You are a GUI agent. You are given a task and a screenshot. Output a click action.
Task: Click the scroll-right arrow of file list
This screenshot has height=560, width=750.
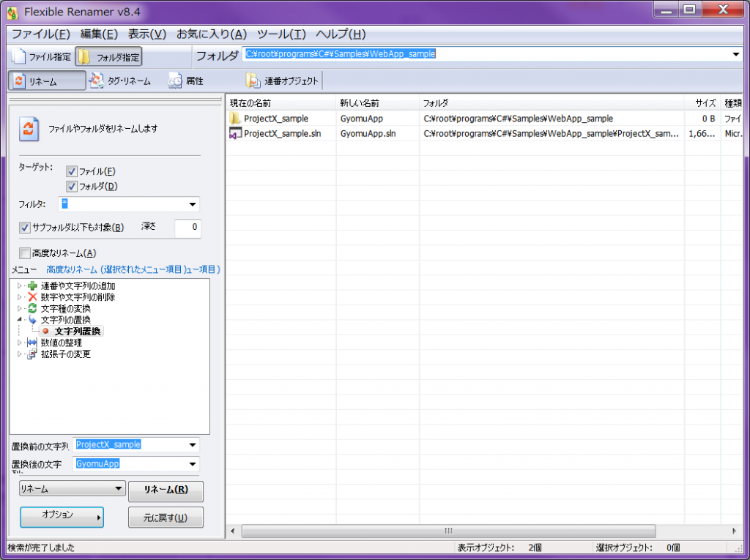coord(734,531)
